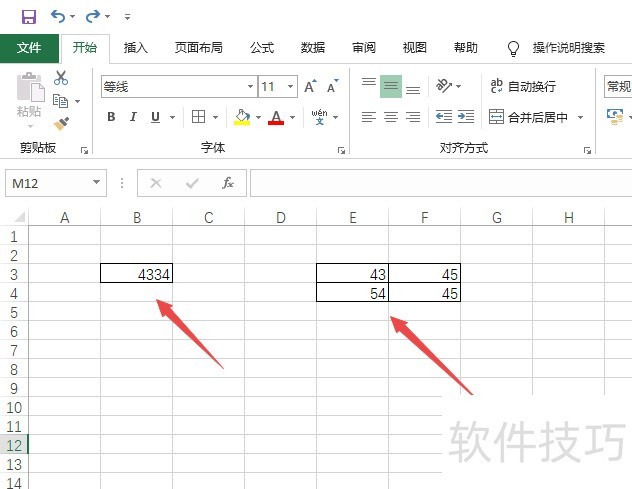Click the Undo arrow icon

[58, 16]
